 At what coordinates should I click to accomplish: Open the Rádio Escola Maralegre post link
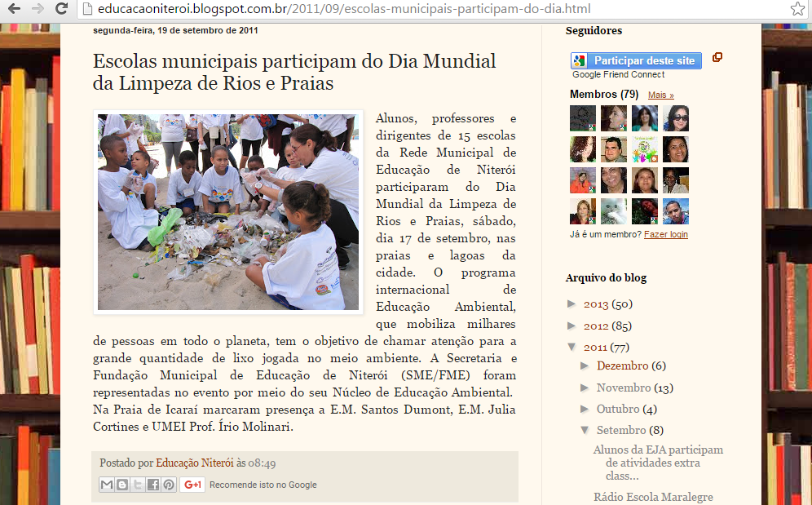point(653,497)
